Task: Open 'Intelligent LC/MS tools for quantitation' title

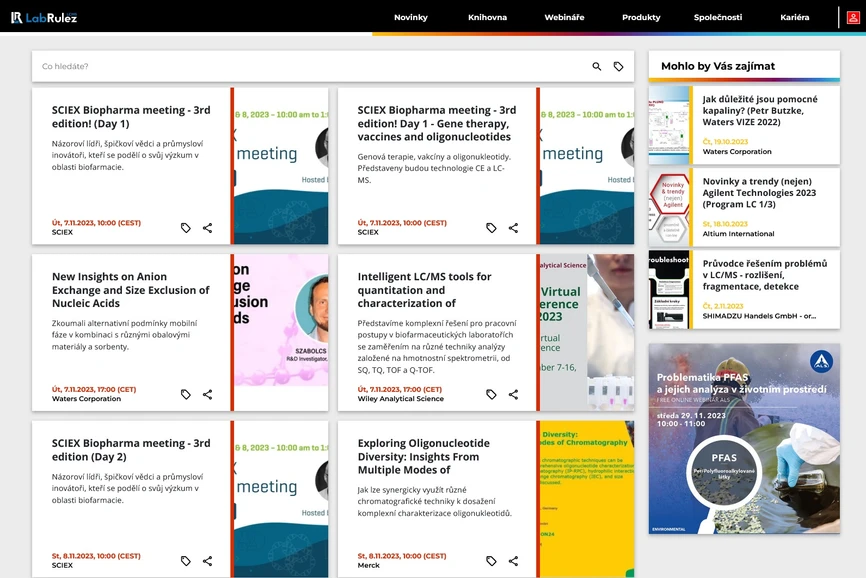Action: coord(424,290)
